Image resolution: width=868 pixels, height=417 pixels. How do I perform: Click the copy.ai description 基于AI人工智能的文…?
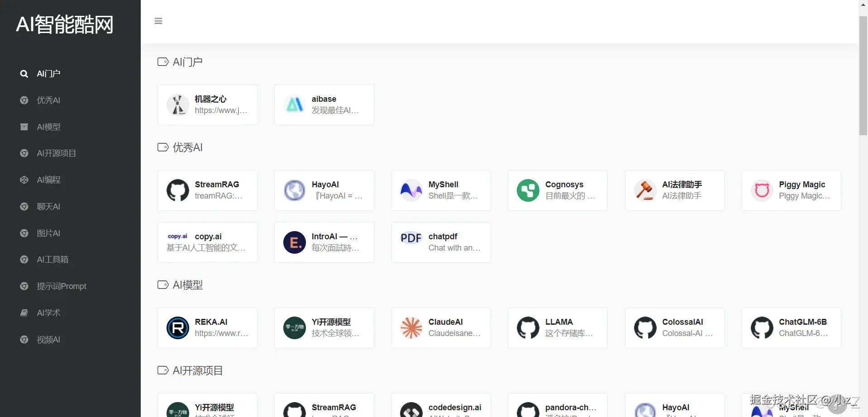206,248
